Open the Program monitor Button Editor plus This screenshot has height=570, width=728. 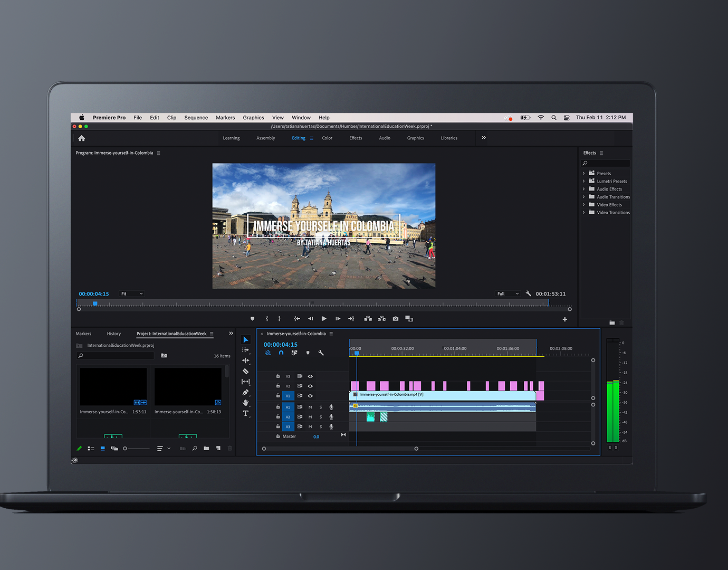coord(565,319)
